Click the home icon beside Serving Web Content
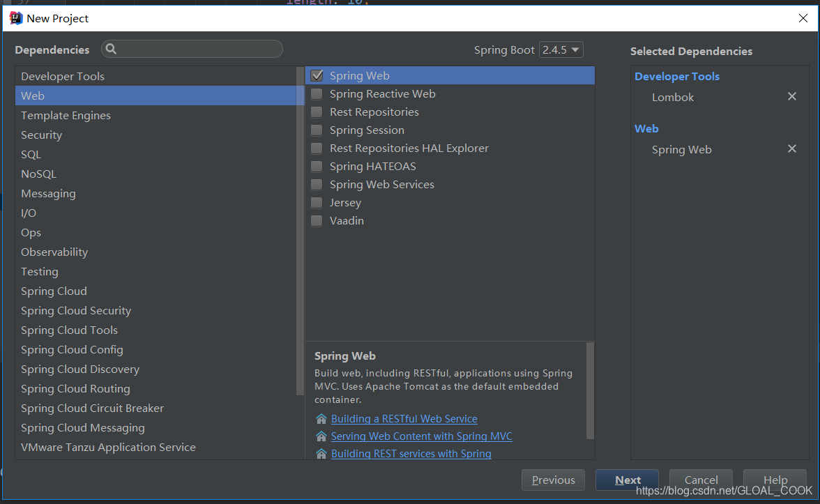The height and width of the screenshot is (504, 820). coord(321,436)
